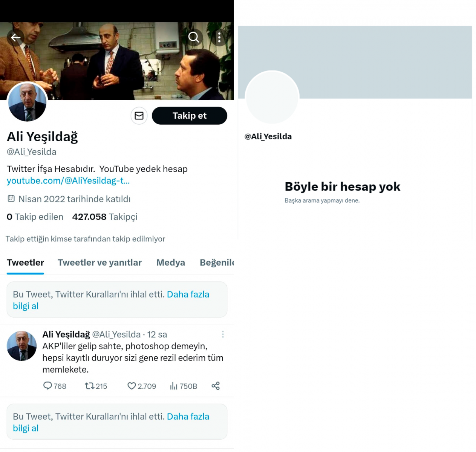
Task: Retweet the AKP'liler tweet via retweet icon
Action: tap(89, 386)
